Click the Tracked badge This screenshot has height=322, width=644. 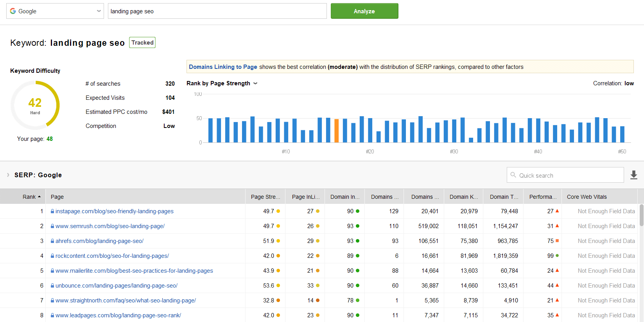[x=142, y=43]
